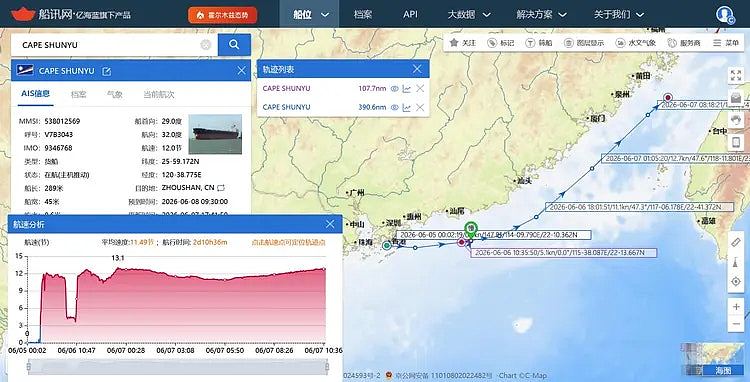Open the 标记 tag marker tool
Image resolution: width=750 pixels, height=382 pixels.
pos(501,43)
